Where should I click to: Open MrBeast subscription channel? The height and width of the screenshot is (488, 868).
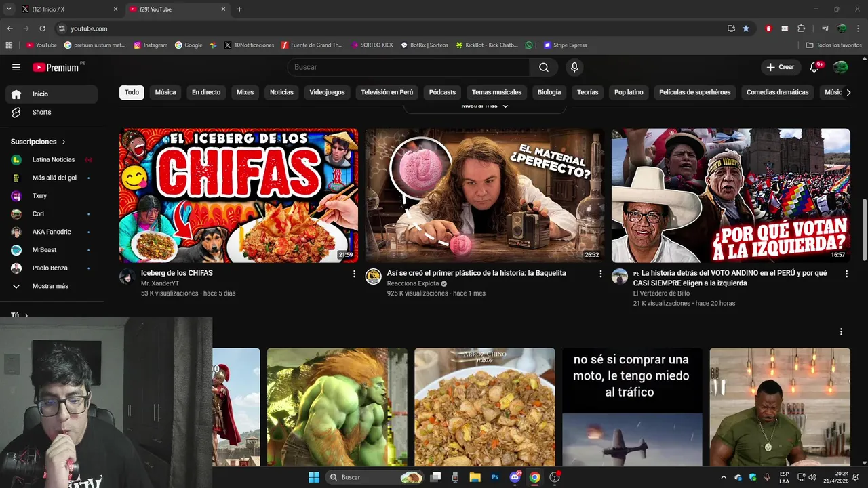[52, 250]
